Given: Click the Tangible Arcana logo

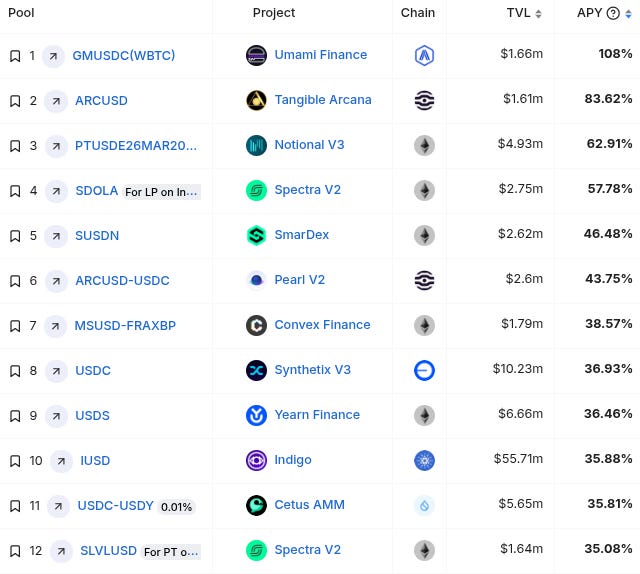Looking at the screenshot, I should click(256, 100).
